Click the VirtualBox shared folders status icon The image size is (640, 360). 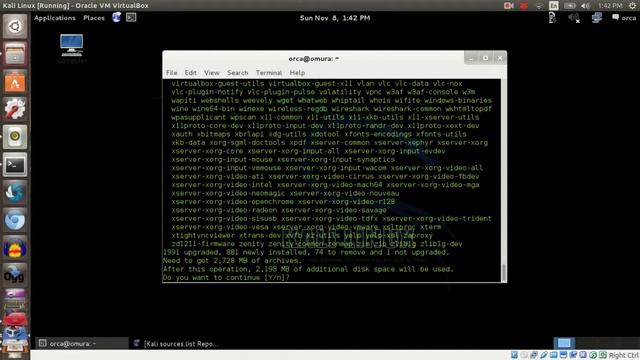553,355
